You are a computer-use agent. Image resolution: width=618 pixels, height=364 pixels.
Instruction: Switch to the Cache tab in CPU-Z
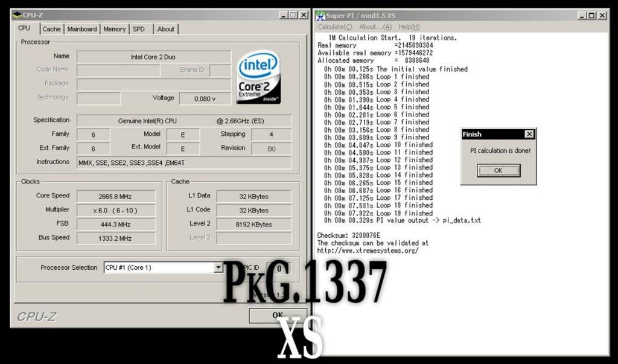(x=52, y=29)
